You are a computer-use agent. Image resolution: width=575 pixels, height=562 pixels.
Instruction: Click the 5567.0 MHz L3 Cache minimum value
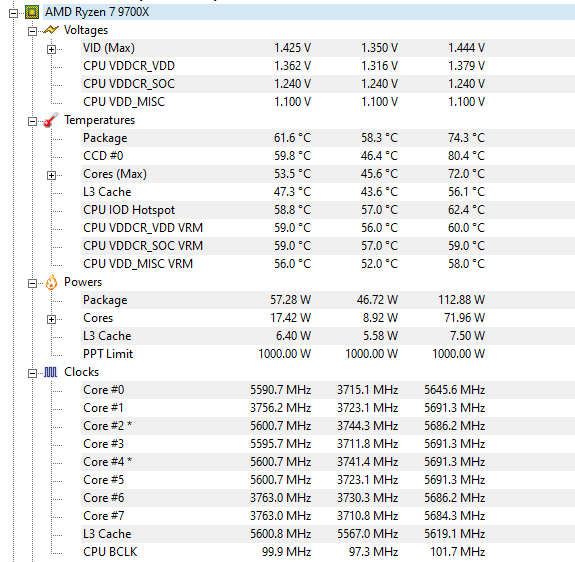[368, 533]
